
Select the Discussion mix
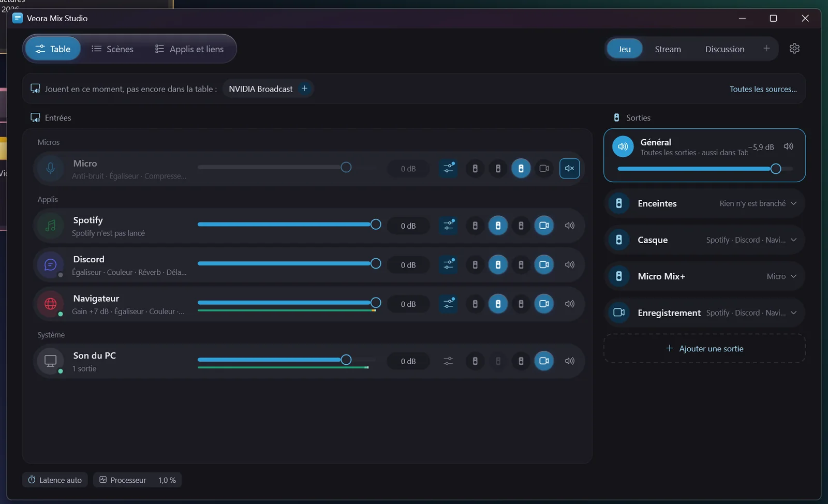pyautogui.click(x=724, y=49)
